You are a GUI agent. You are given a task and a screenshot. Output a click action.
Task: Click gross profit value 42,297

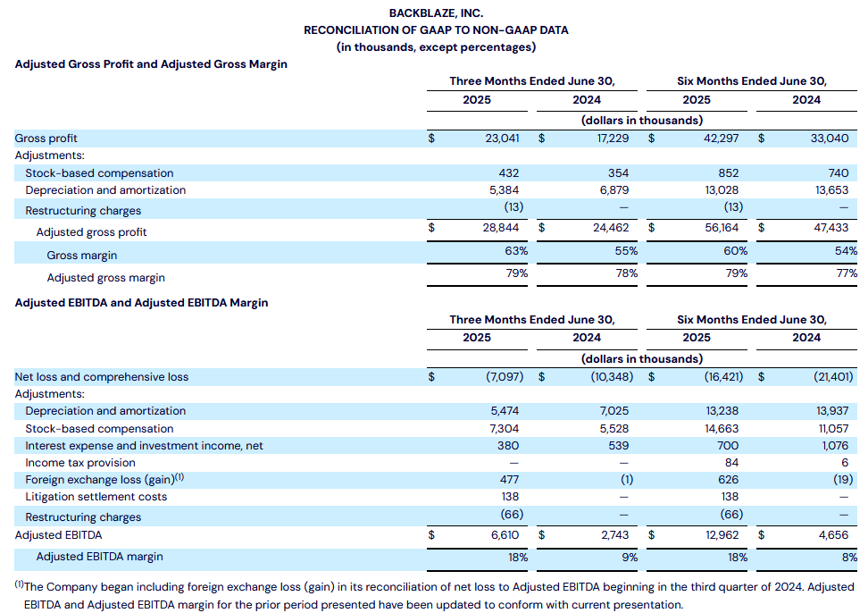pos(721,139)
